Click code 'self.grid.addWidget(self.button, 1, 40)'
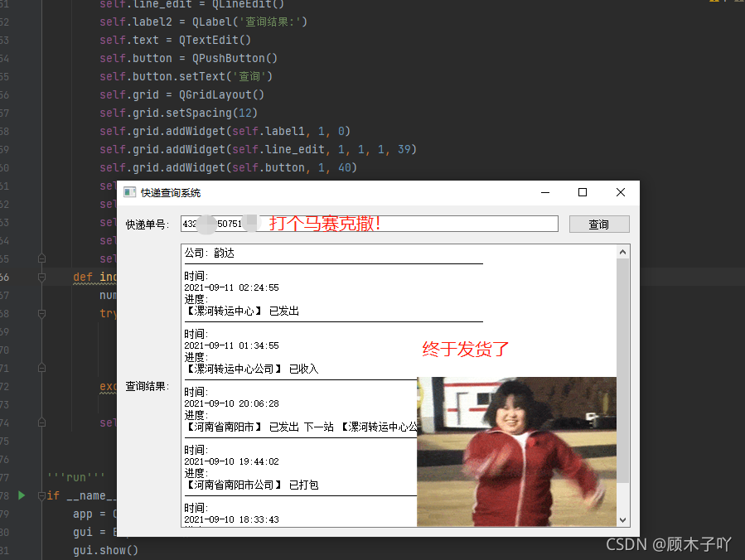The image size is (745, 560). (228, 167)
